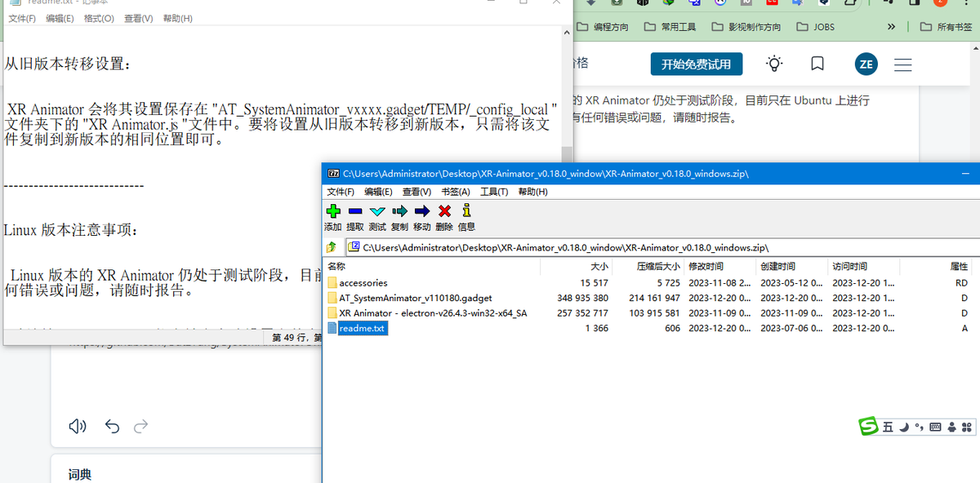Open the 查看(V) menu in Notepad
This screenshot has width=980, height=483.
(x=139, y=18)
